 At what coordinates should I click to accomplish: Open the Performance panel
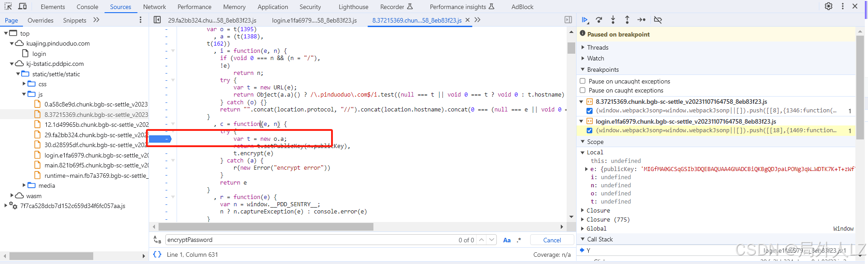point(195,7)
